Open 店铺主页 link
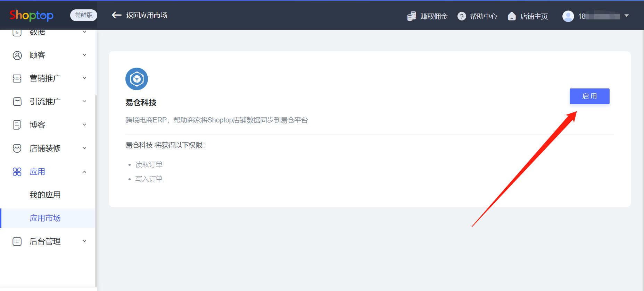Image resolution: width=644 pixels, height=291 pixels. (x=534, y=16)
